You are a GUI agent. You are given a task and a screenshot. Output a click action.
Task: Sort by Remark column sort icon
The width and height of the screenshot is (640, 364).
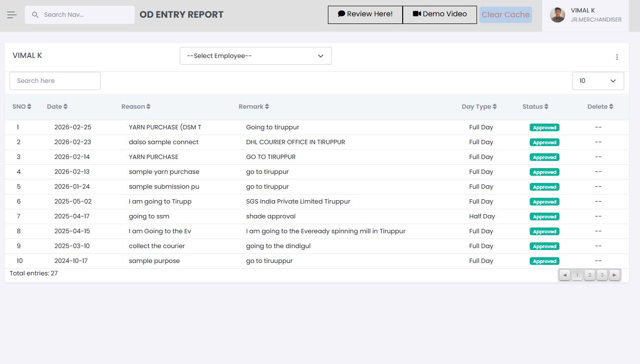click(x=267, y=107)
